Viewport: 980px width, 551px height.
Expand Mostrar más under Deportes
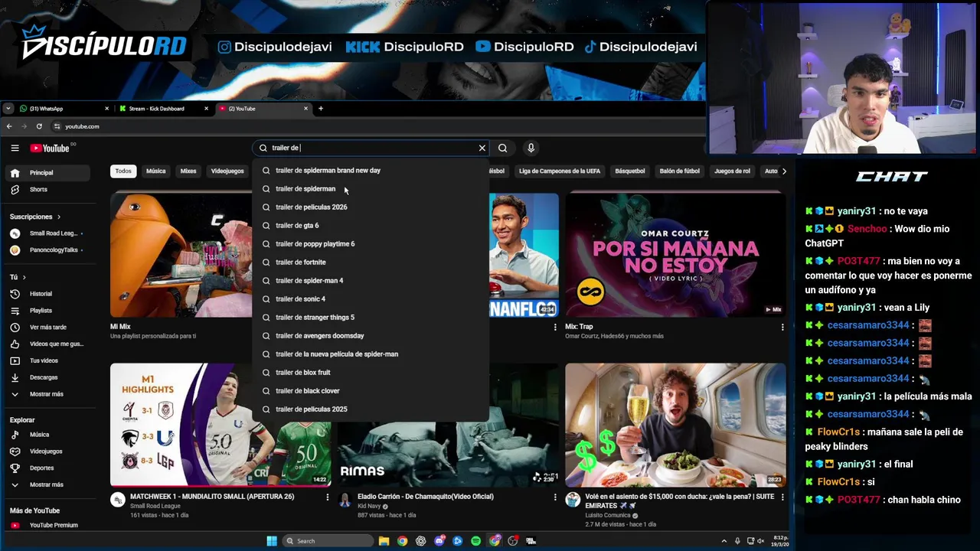click(49, 484)
